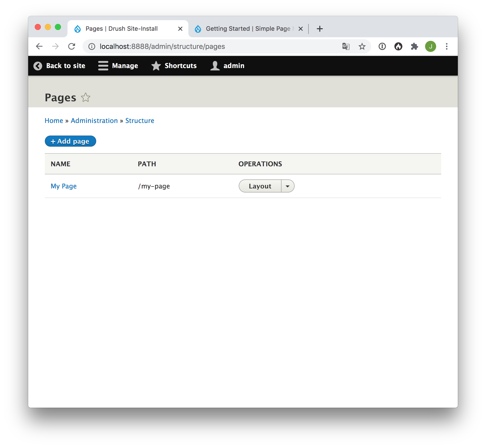
Task: Click the Pages shortcut star icon
Action: coord(86,98)
